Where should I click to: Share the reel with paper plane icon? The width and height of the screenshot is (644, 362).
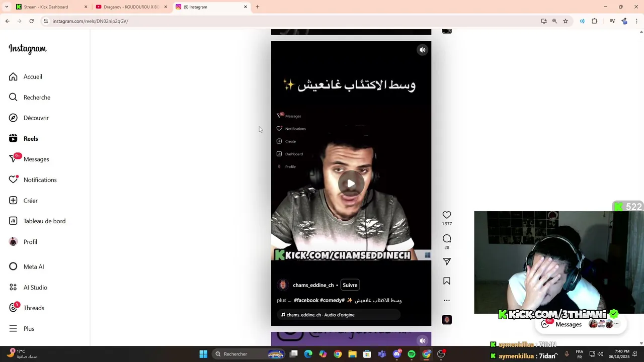click(x=447, y=261)
